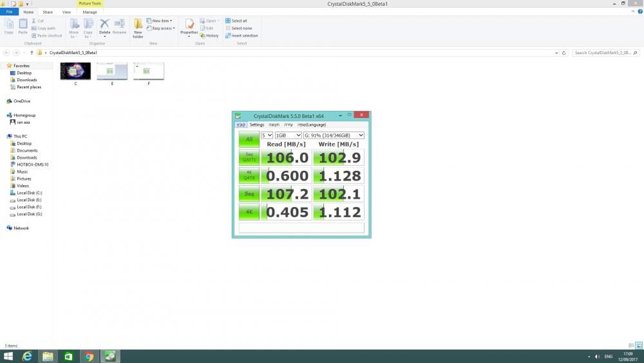Viewport: 644px width, 363px height.
Task: Open File Explorer from the taskbar
Action: click(x=48, y=357)
